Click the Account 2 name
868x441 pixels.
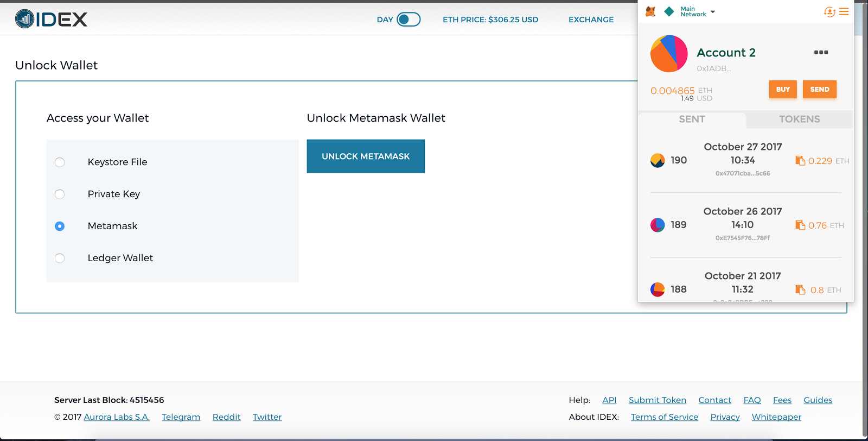pos(726,53)
